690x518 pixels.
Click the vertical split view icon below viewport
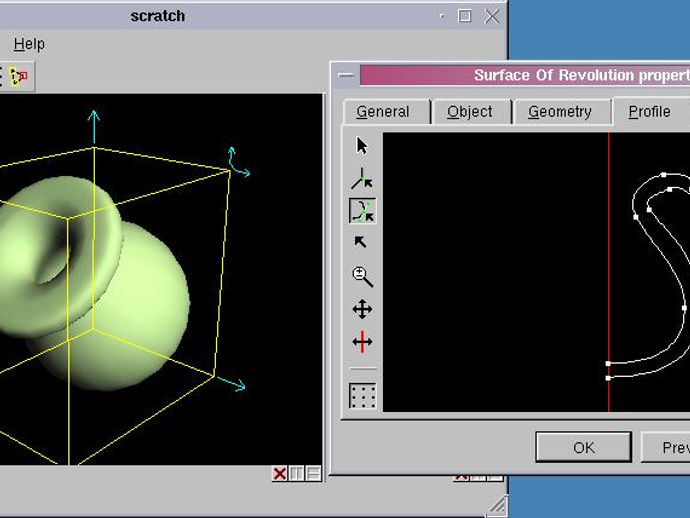point(296,474)
